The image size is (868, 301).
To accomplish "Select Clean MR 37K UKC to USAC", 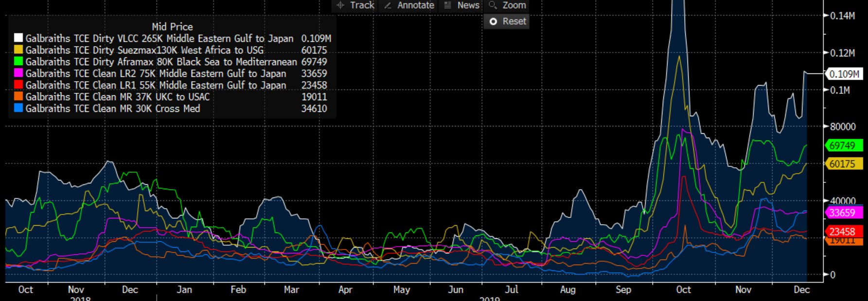I will click(x=118, y=97).
